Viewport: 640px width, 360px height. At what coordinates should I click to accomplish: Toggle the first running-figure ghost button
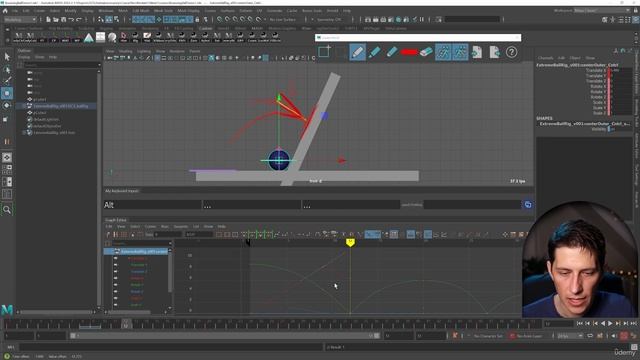pos(443,52)
